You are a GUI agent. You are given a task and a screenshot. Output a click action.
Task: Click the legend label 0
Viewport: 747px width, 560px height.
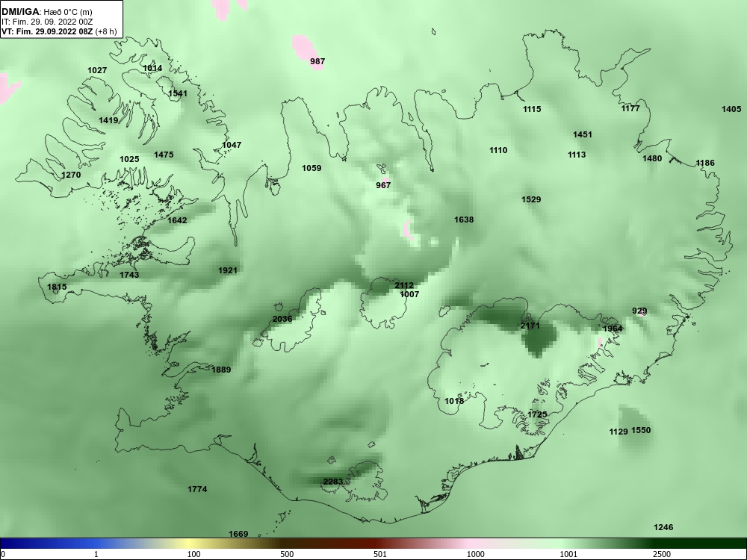[x=3, y=554]
